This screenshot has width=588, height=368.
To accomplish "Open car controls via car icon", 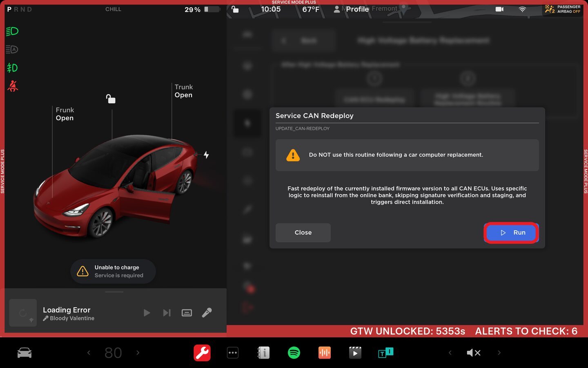I will 24,352.
